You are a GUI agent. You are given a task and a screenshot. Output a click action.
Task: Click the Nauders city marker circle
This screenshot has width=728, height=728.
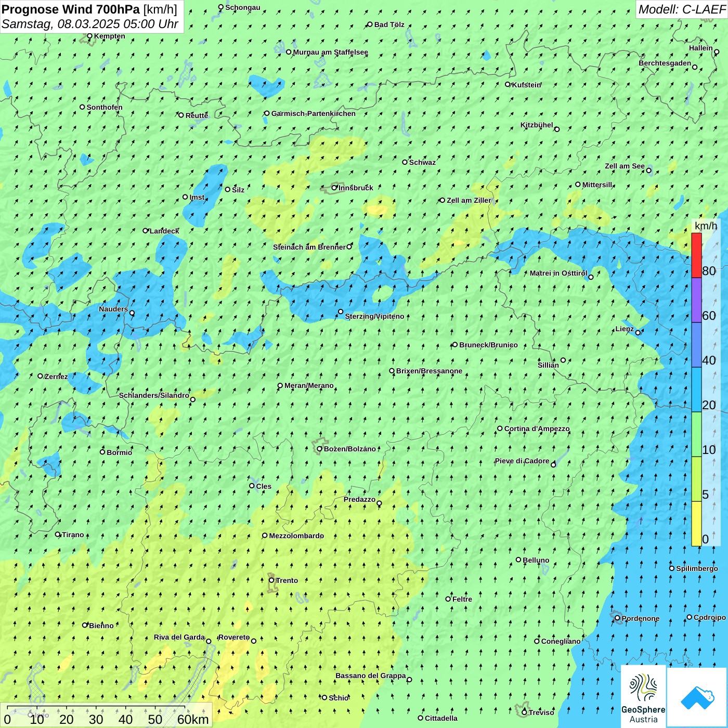pos(132,313)
